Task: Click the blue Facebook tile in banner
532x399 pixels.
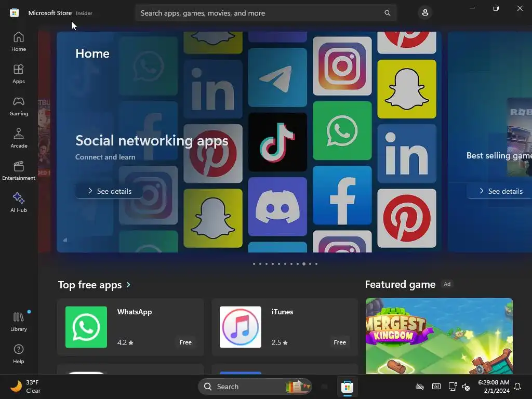Action: click(x=342, y=195)
